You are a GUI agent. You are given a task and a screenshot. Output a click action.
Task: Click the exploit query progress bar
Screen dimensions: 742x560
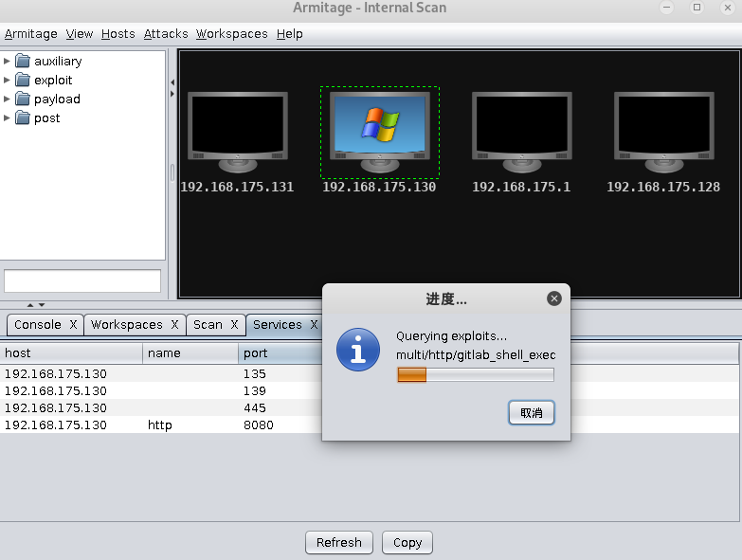(x=476, y=374)
